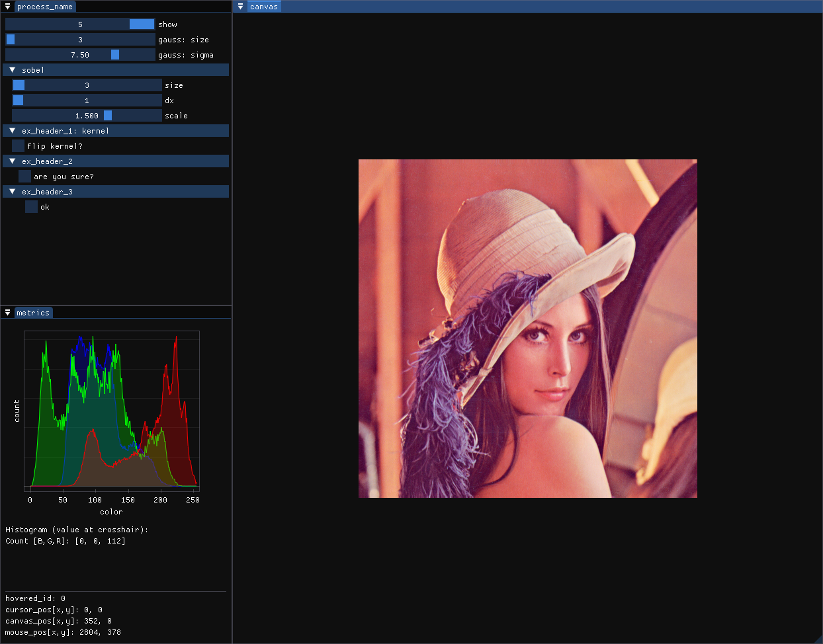This screenshot has width=823, height=644.
Task: Click the gauss: sigma slider
Action: (80, 54)
